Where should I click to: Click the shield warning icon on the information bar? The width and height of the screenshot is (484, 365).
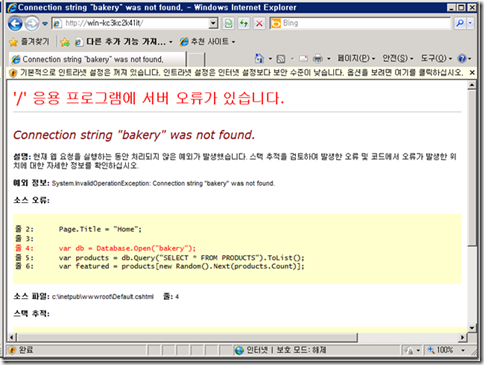tap(13, 73)
